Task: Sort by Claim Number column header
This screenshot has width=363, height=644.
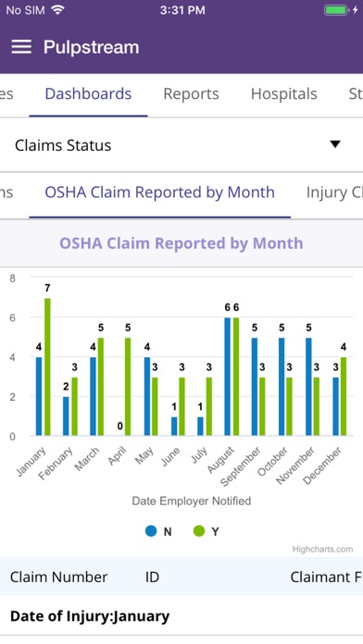Action: (x=58, y=577)
